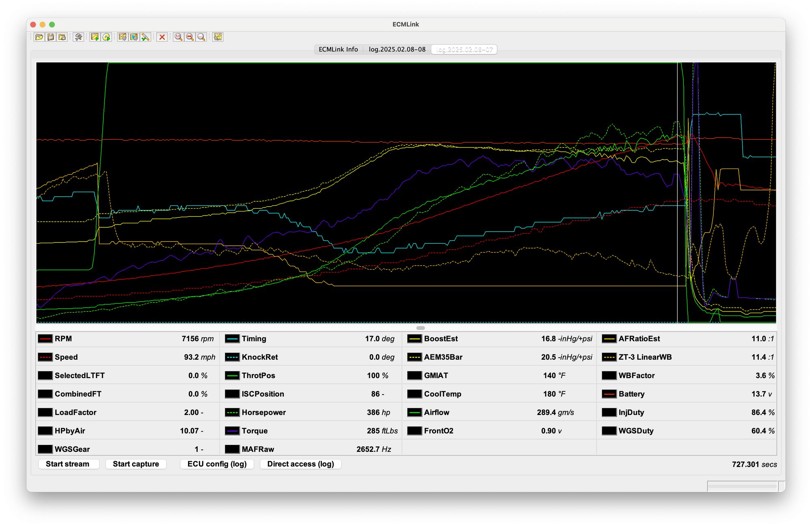Open the graph wrench tool icon
This screenshot has height=527, width=812.
pyautogui.click(x=218, y=37)
